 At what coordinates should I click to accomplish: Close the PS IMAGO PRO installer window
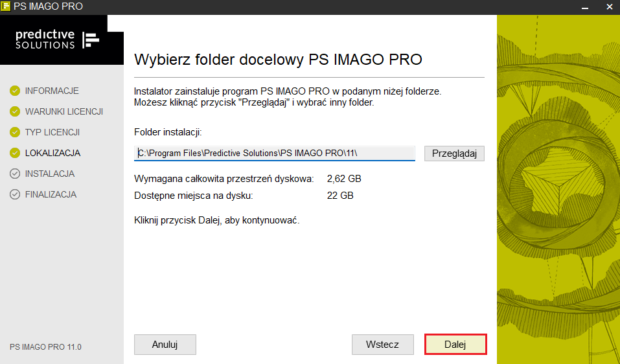(x=610, y=7)
